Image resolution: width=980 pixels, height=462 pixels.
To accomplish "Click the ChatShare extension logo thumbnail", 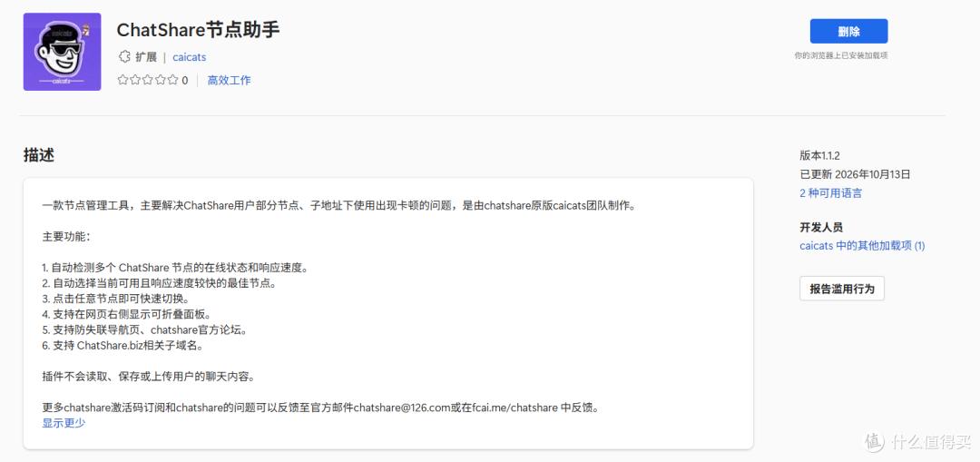I will coord(62,52).
